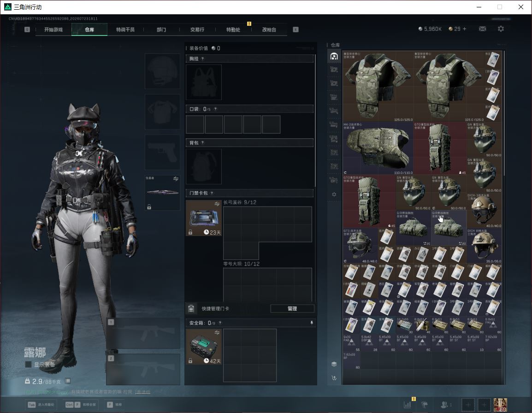Open the flags icon in bottom bar

pyautogui.click(x=425, y=405)
